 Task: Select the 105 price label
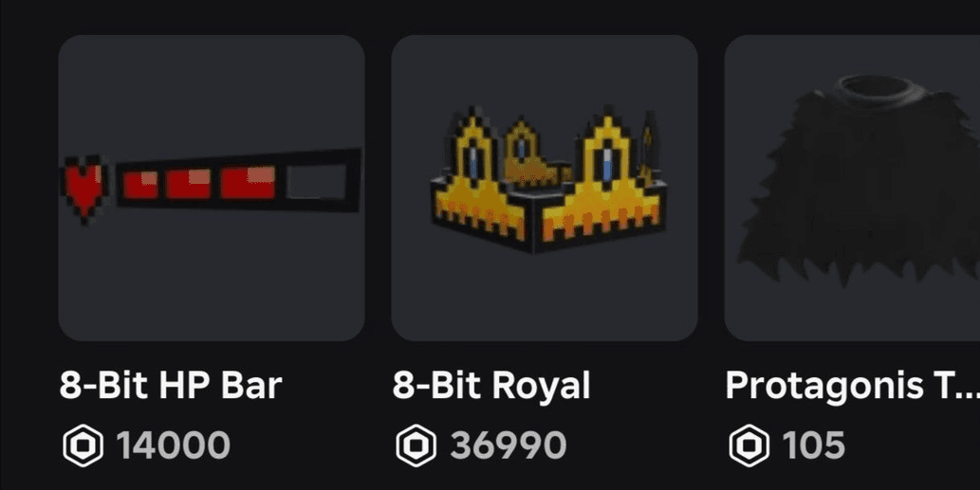[x=814, y=445]
